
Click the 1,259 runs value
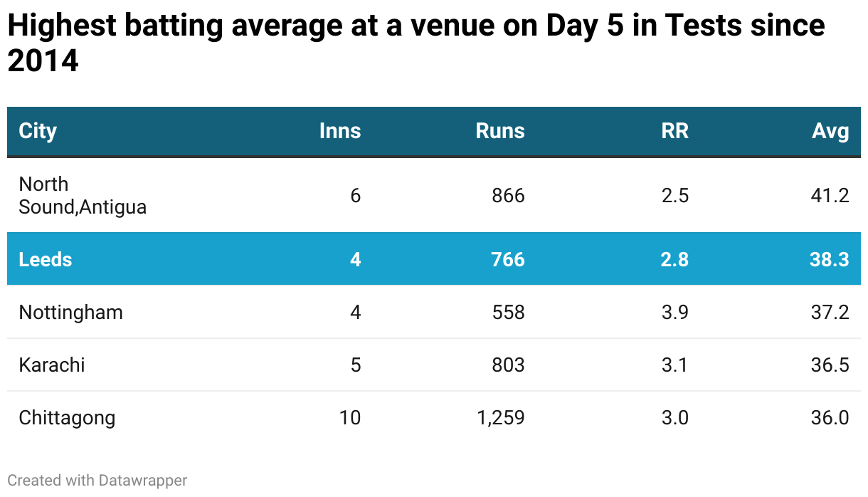500,417
